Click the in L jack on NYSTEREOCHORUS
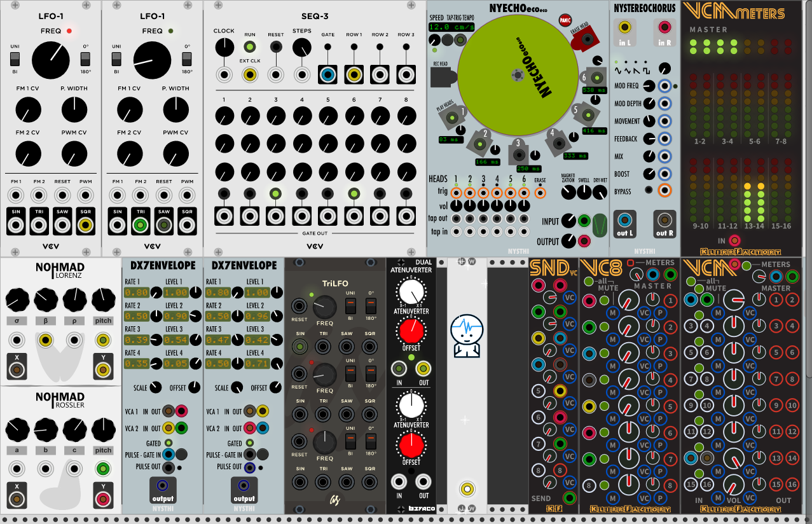Image resolution: width=812 pixels, height=524 pixels. click(x=625, y=27)
